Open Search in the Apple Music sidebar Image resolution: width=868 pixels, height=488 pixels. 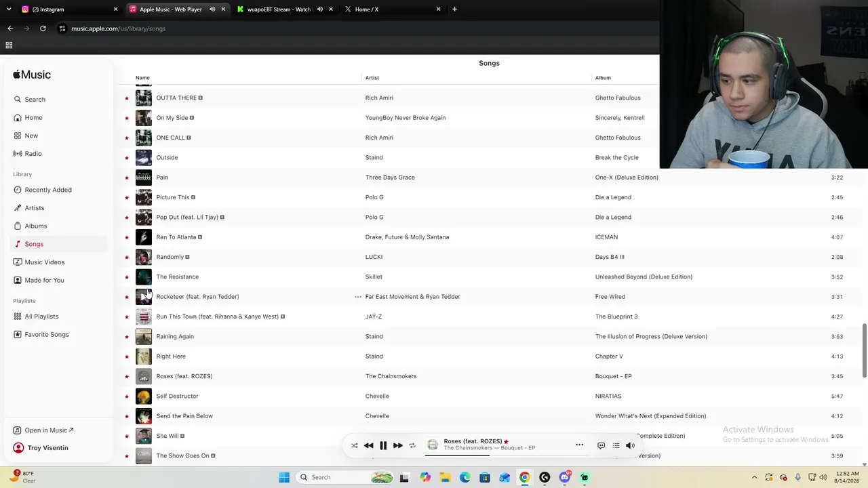click(60, 100)
